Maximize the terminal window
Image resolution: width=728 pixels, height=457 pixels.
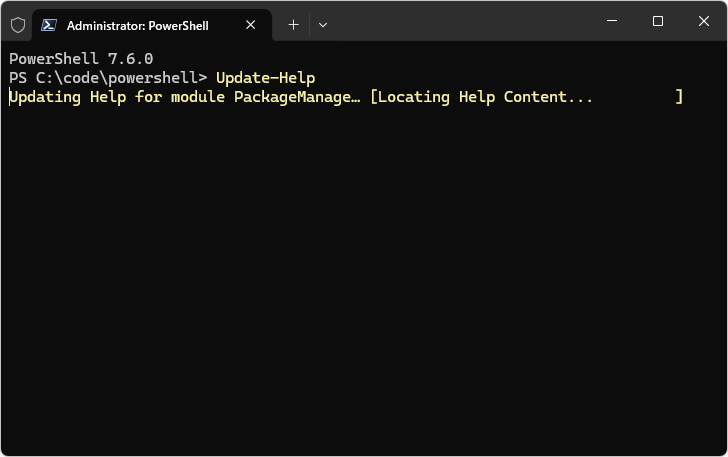(x=658, y=21)
